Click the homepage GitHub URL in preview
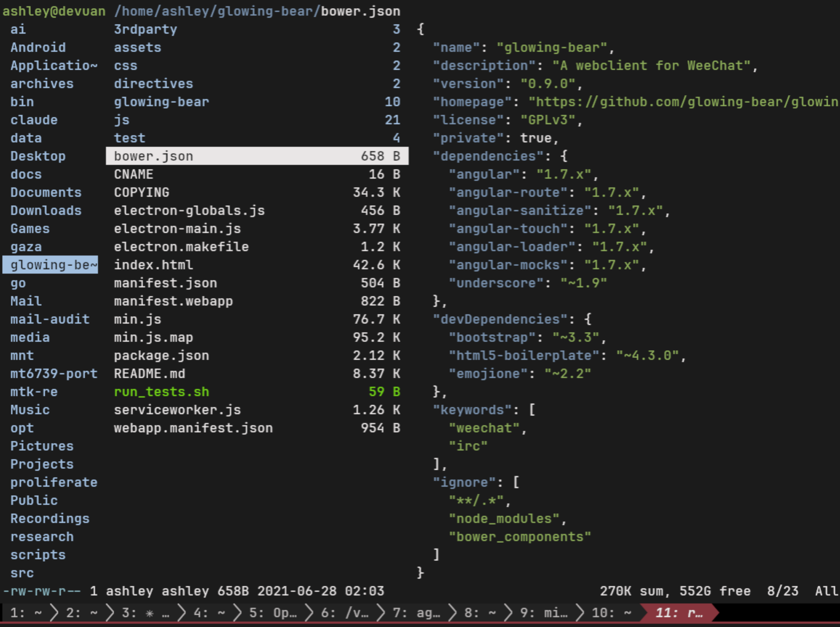This screenshot has width=840, height=627. pyautogui.click(x=684, y=102)
